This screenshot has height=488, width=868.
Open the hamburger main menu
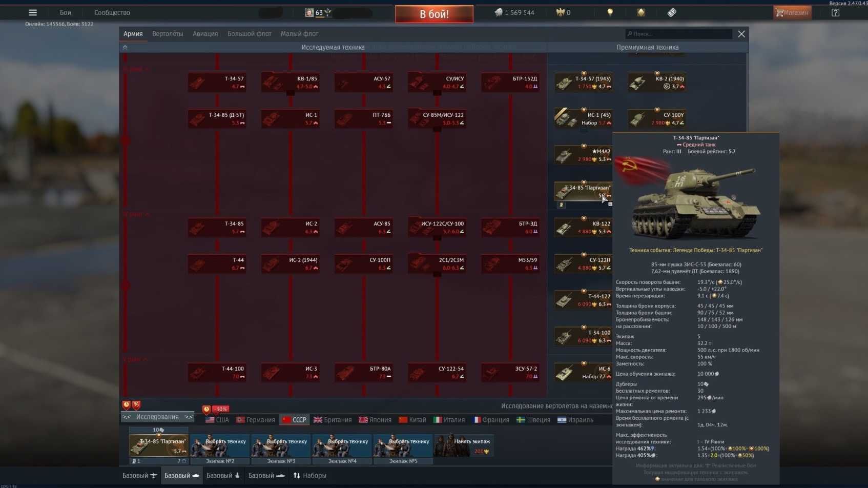(32, 13)
